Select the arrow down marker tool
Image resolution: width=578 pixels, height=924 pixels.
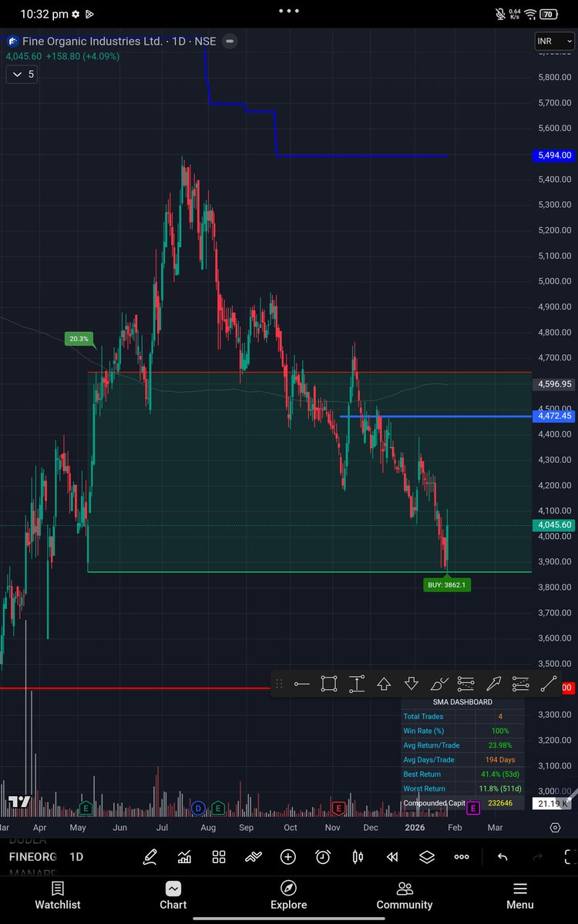(412, 684)
